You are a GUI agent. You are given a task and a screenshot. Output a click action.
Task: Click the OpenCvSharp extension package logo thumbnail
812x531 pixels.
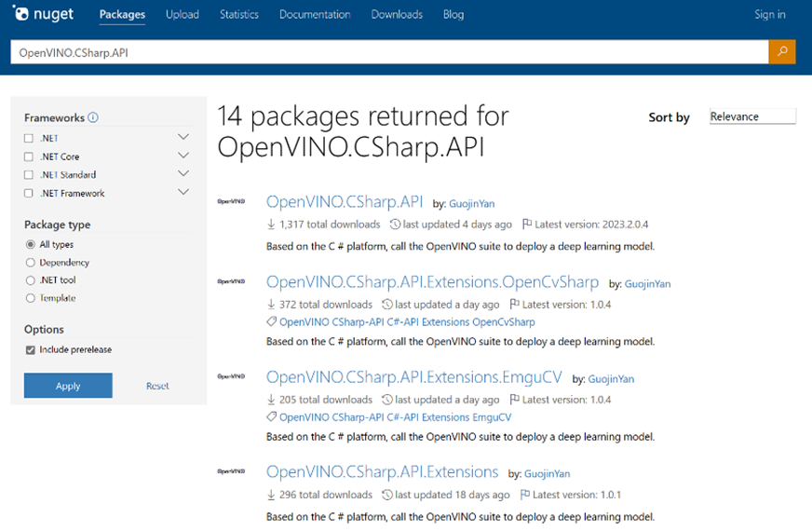(x=231, y=281)
